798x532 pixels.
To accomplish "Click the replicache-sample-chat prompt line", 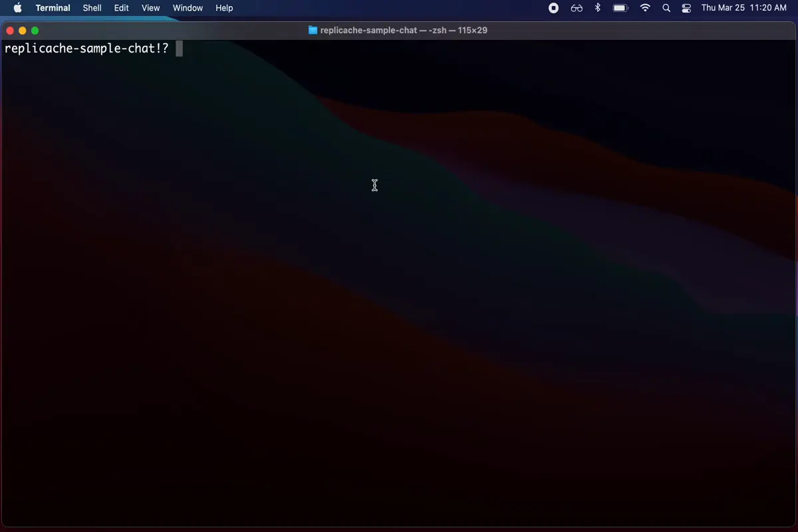I will 86,49.
